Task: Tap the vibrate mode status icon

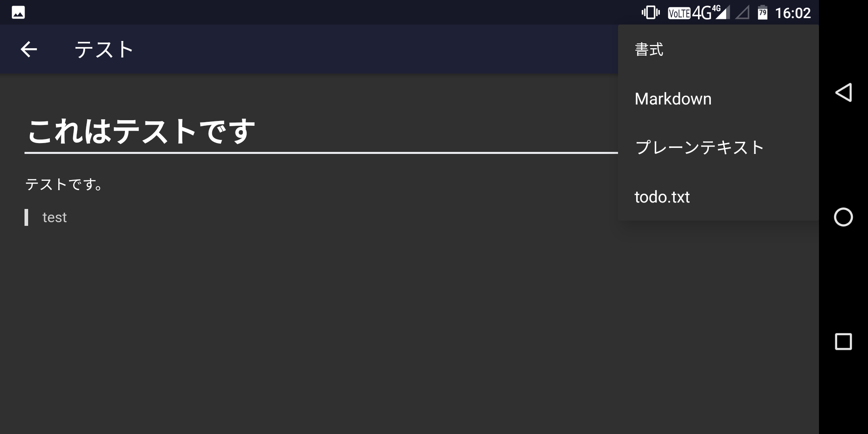Action: tap(650, 12)
